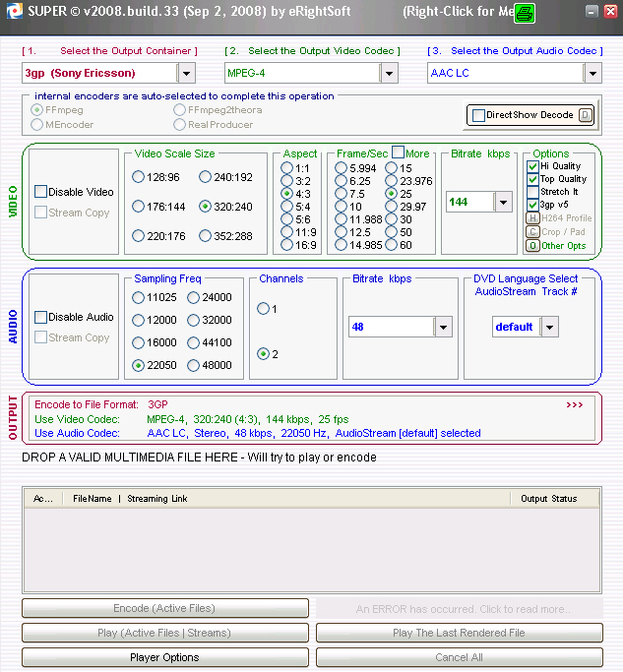Uncheck the Top Quality option
This screenshot has width=623, height=672.
532,179
